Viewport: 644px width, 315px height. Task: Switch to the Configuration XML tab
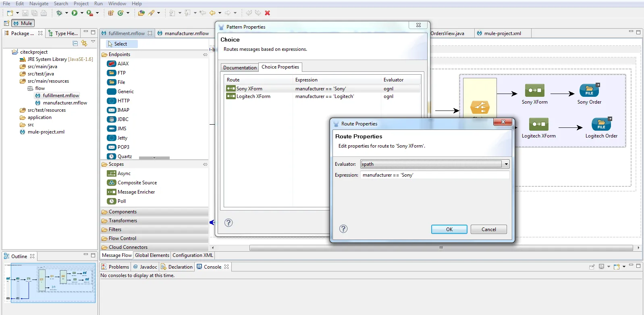[193, 255]
